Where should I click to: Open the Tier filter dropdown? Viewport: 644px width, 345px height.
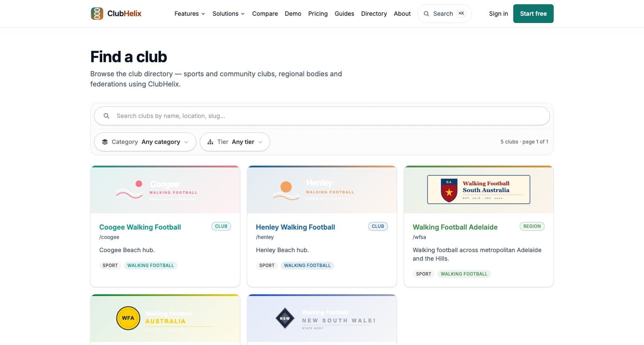tap(235, 142)
